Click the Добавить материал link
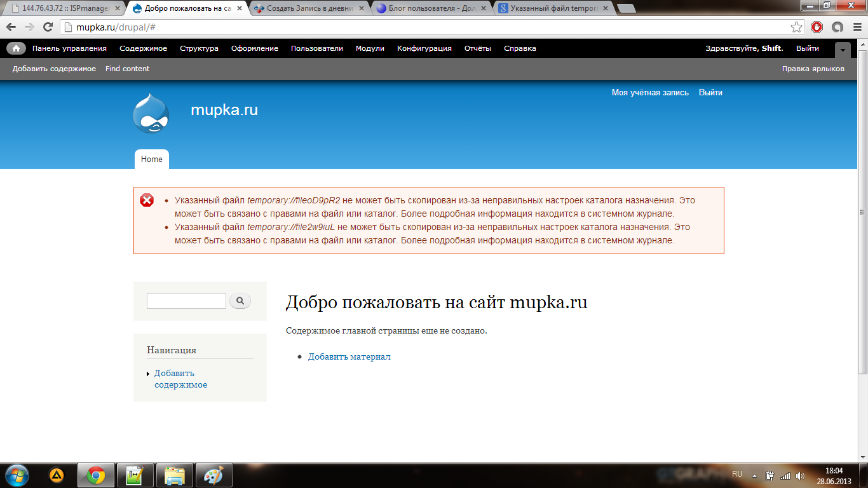Screen dimensions: 868x488 [x=349, y=356]
